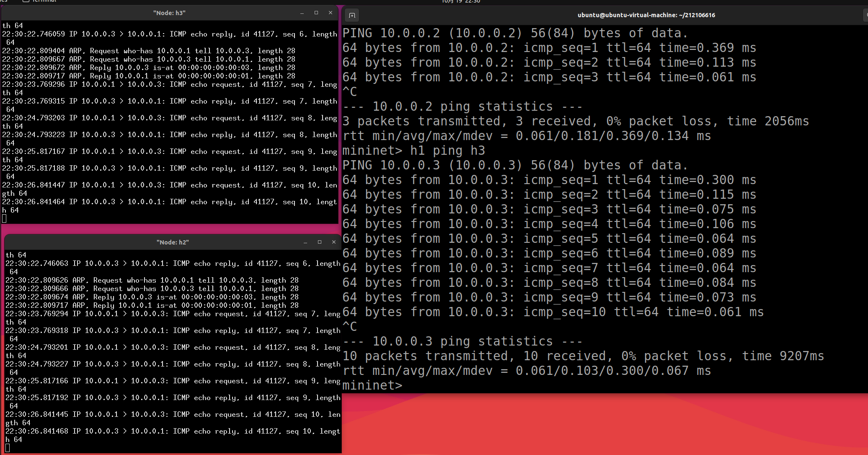Maximize the "Node: h3" window
The width and height of the screenshot is (868, 455).
(316, 13)
